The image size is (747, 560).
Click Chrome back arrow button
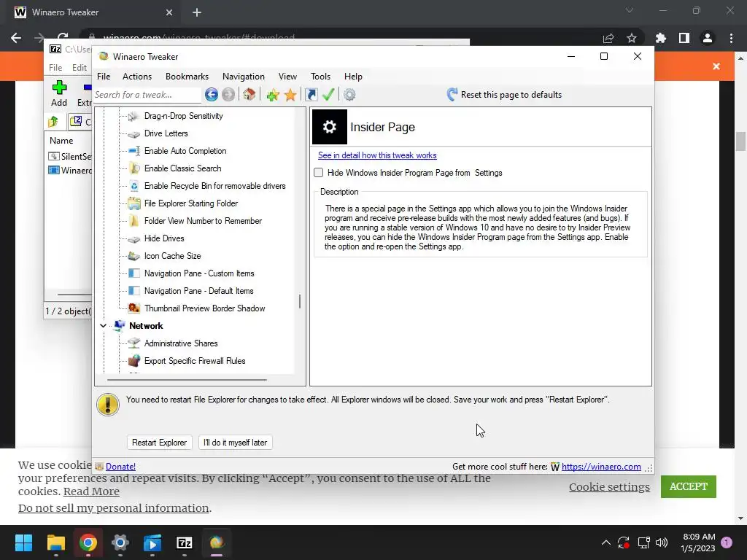coord(16,38)
